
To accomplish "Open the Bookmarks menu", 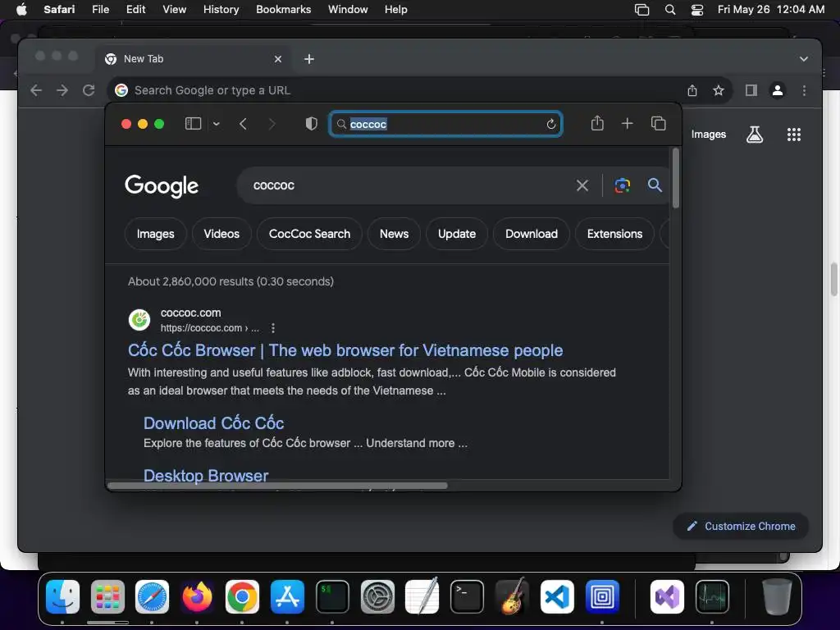I will (283, 9).
